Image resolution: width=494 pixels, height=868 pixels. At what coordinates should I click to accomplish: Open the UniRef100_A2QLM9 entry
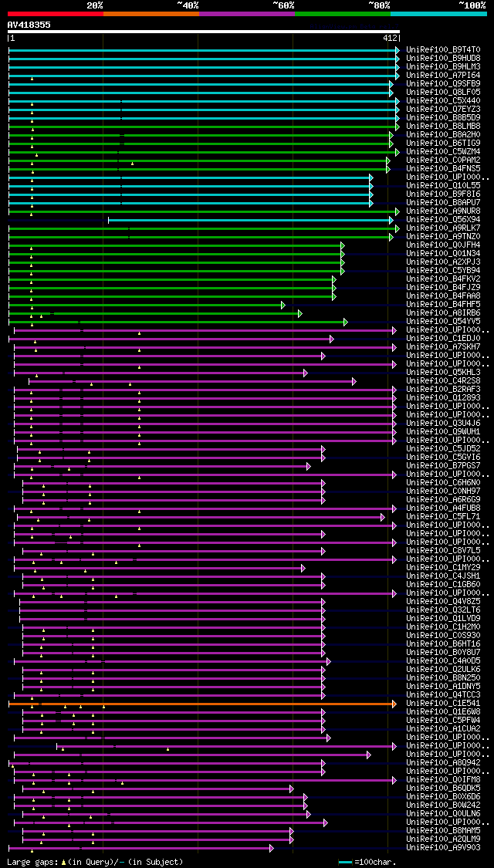443,839
